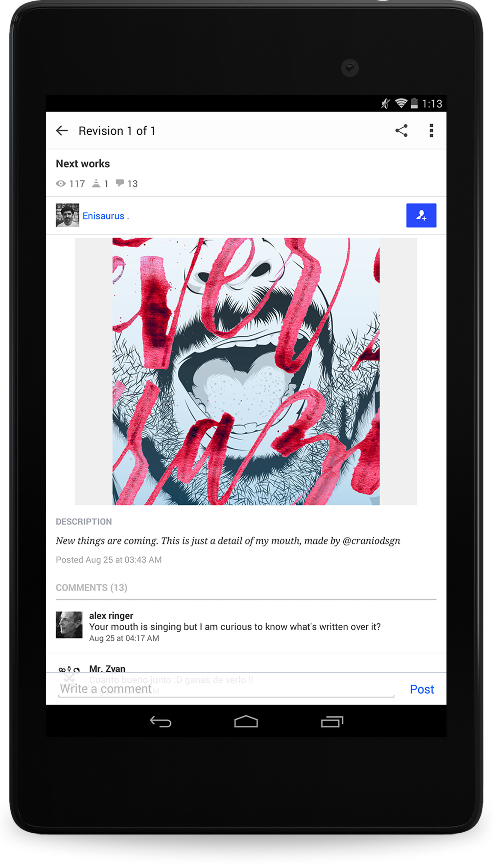Tap the views eye icon
This screenshot has width=492, height=868.
coord(61,184)
